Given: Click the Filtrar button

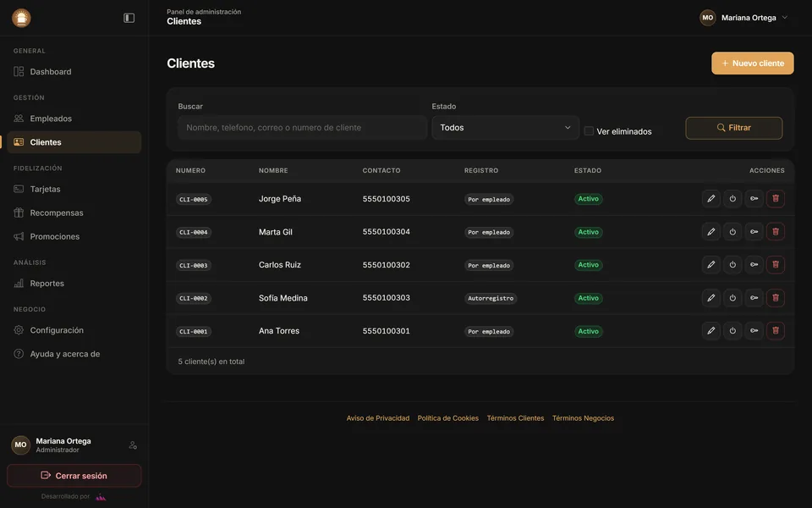Looking at the screenshot, I should click(734, 128).
